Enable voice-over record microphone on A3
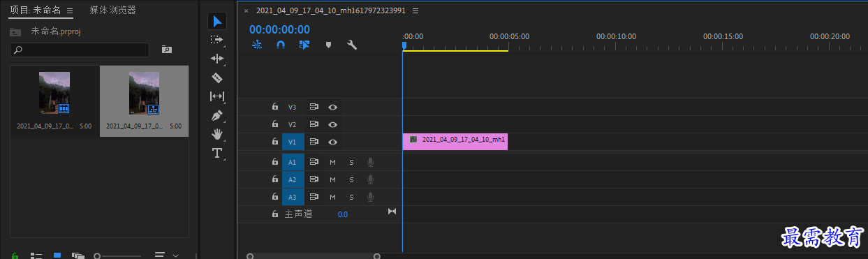The image size is (868, 259). pos(371,197)
